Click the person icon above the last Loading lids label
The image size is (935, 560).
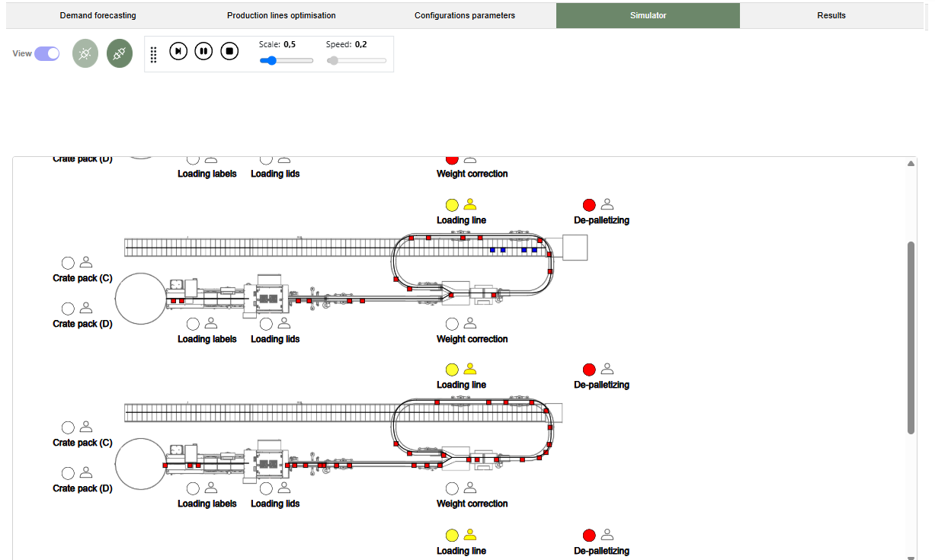[x=284, y=488]
